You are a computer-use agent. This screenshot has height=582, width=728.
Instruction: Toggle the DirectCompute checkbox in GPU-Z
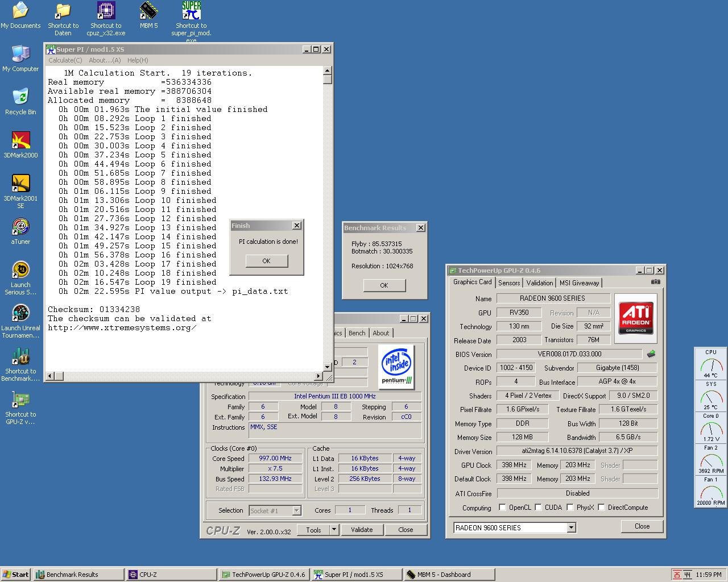click(x=601, y=508)
